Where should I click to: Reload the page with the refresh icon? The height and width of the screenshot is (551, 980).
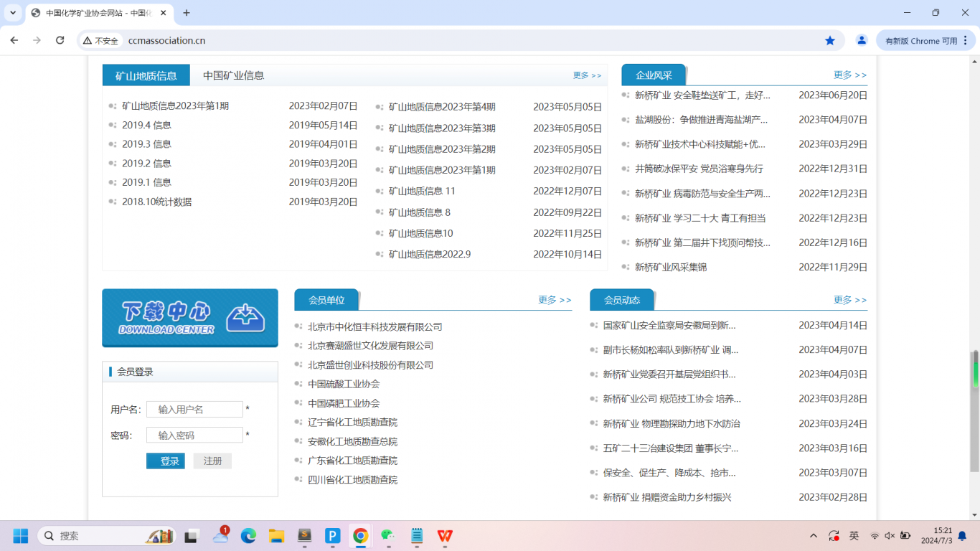pyautogui.click(x=60, y=41)
